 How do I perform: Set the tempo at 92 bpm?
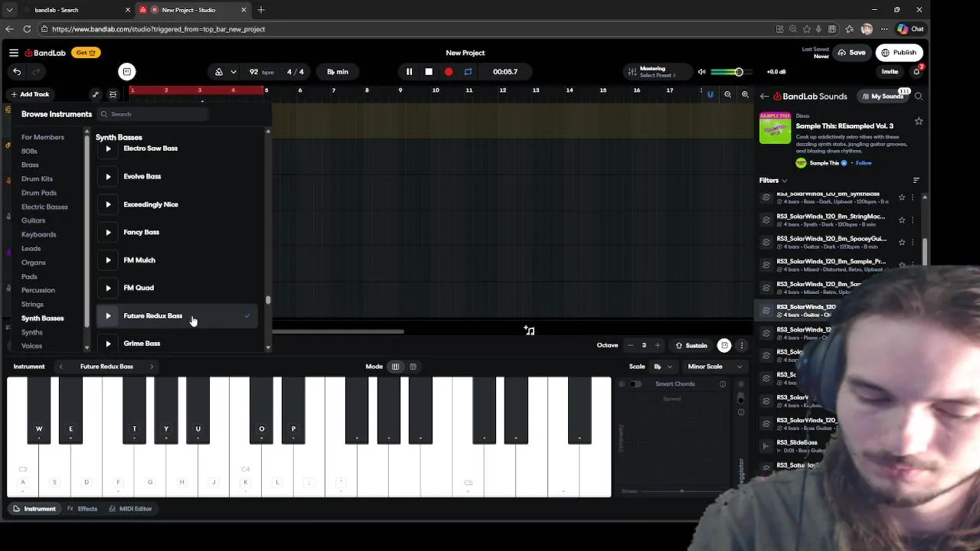pos(261,72)
